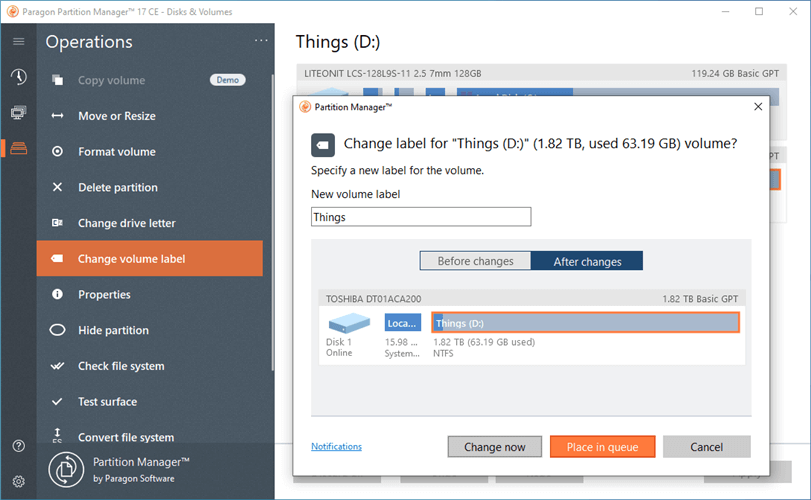Click the Test surface checkmark icon
The image size is (811, 500).
(57, 401)
